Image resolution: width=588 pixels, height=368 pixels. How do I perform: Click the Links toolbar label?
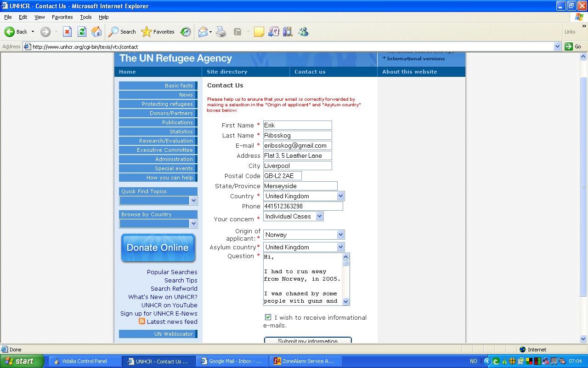coord(570,32)
